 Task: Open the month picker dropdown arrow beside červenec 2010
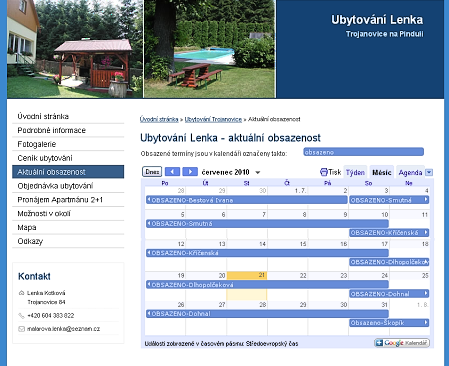pos(258,172)
